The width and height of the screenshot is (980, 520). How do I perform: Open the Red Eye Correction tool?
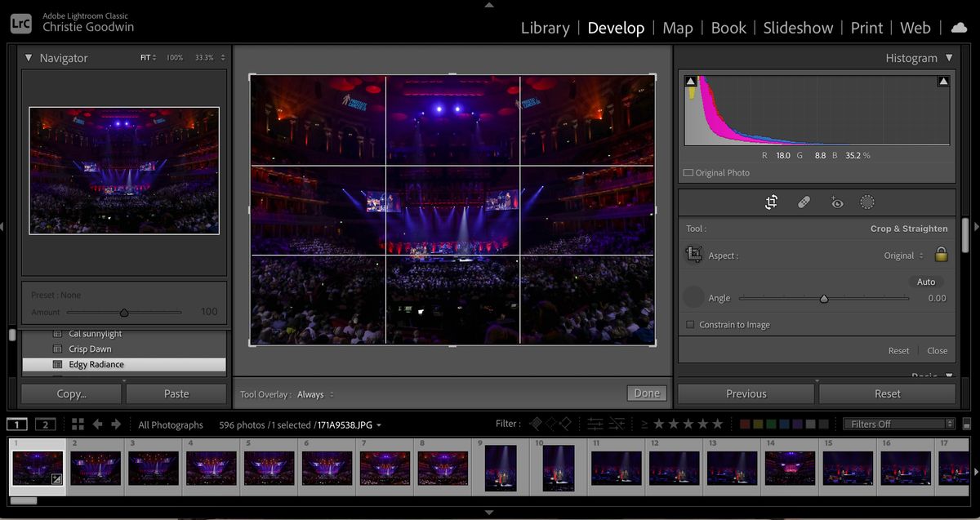pos(836,202)
